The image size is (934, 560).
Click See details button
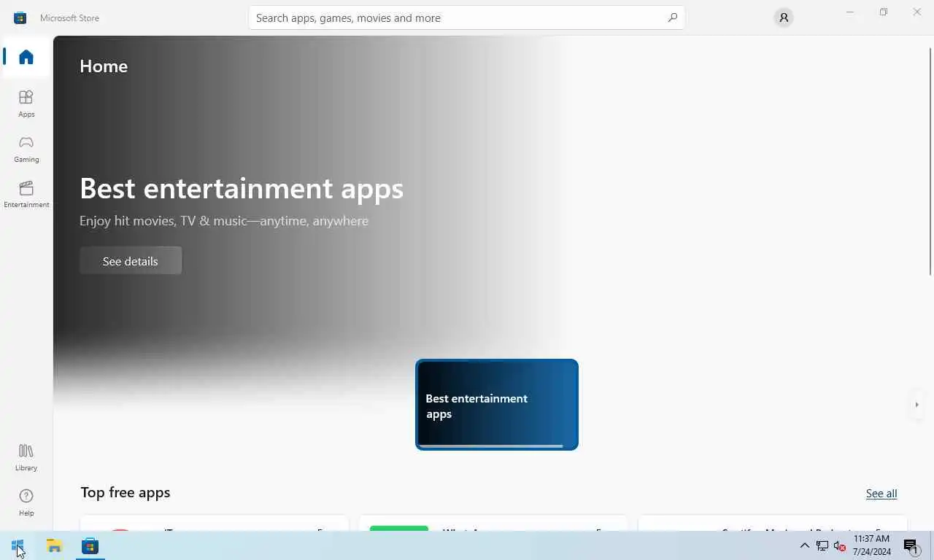pyautogui.click(x=131, y=260)
